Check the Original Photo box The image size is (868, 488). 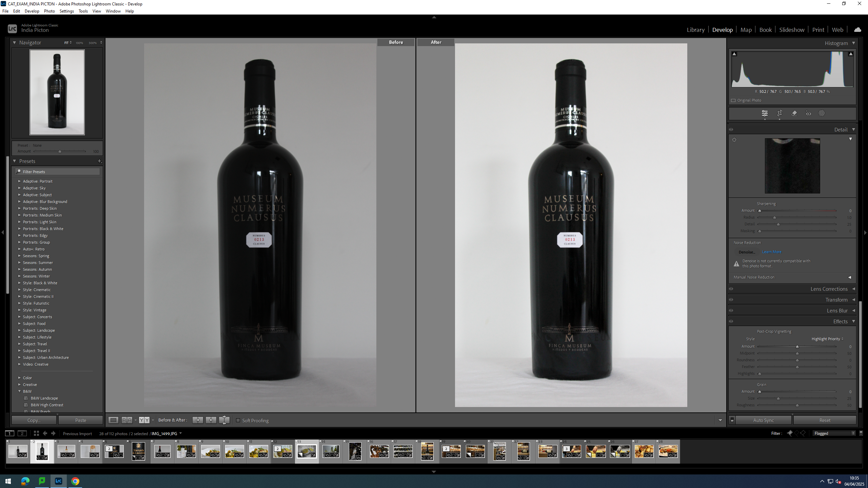733,100
